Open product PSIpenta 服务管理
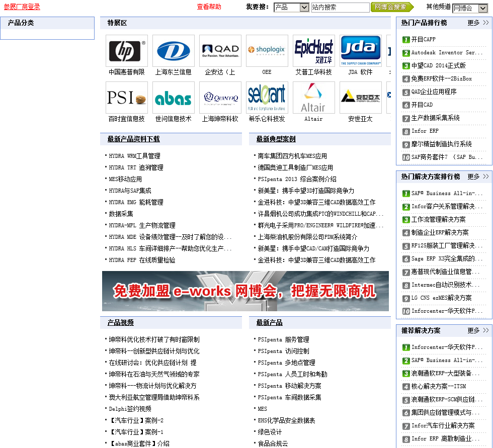Viewport: 493px width, 448px height. click(x=284, y=339)
